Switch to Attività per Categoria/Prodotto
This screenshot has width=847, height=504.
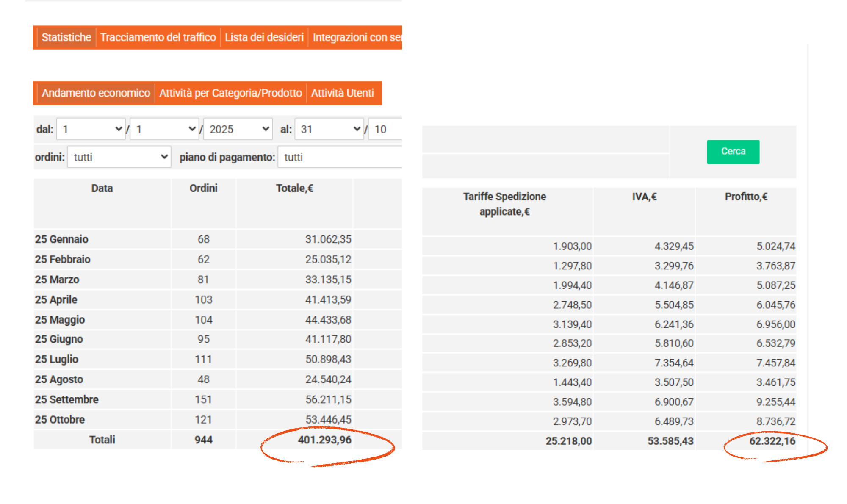pos(230,93)
